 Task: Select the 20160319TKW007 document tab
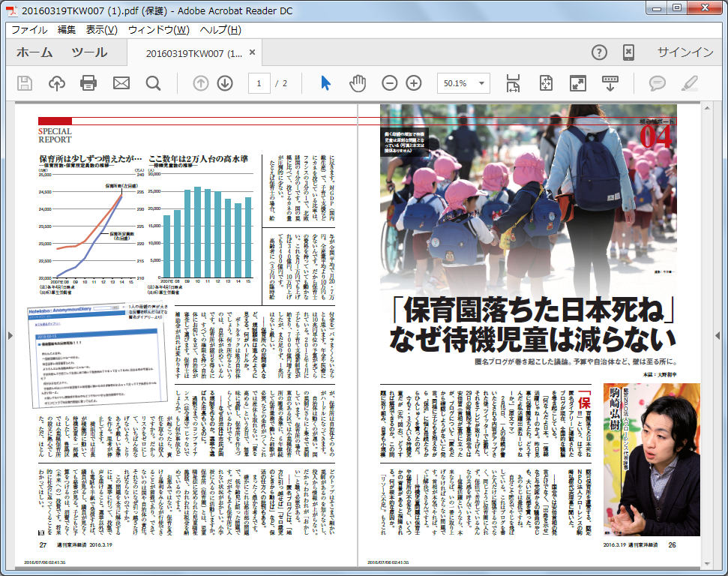tap(194, 53)
